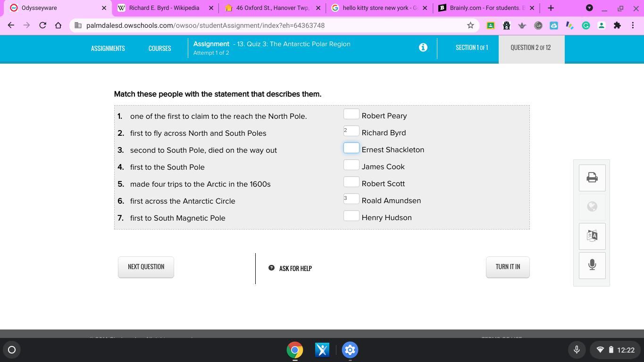Click the Chrome icon on the shelf
644x362 pixels.
click(295, 350)
